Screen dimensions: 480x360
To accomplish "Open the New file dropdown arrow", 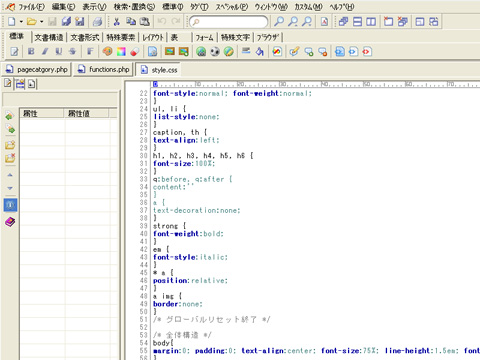I will [21, 22].
